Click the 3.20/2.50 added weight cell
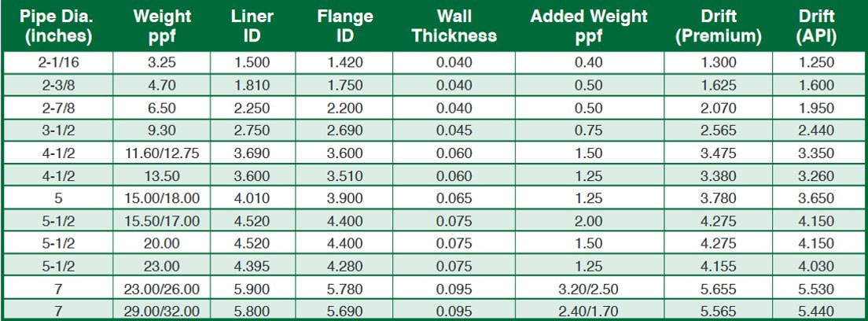Viewport: 868px width, 321px height. point(588,290)
